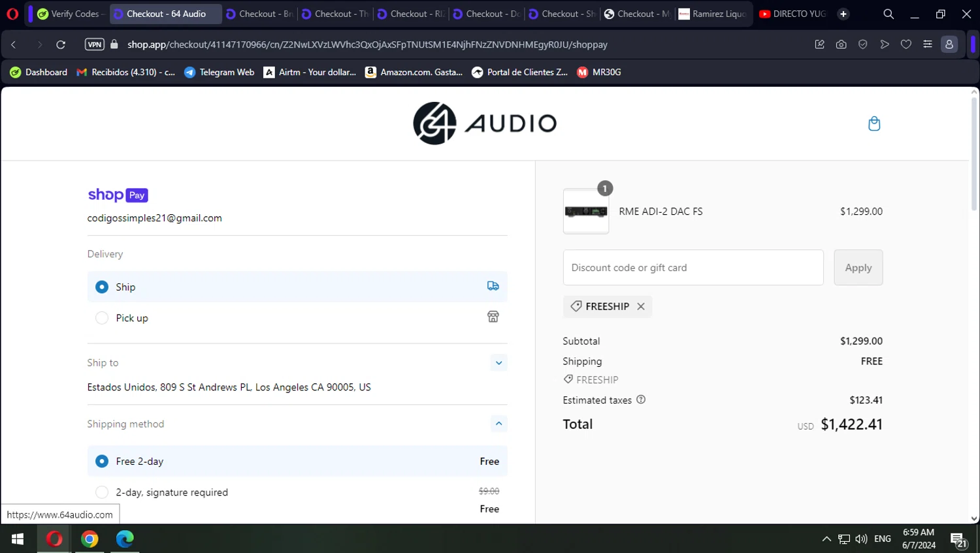Click the page vertical scrollbar
The image size is (980, 553).
pos(974,155)
